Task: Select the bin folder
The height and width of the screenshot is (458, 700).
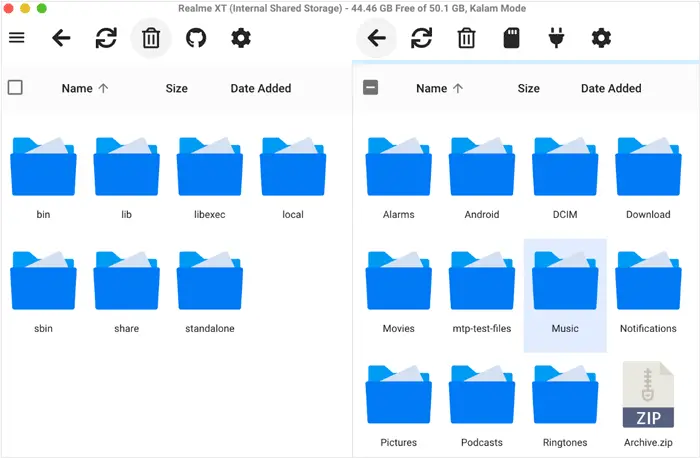Action: (43, 179)
